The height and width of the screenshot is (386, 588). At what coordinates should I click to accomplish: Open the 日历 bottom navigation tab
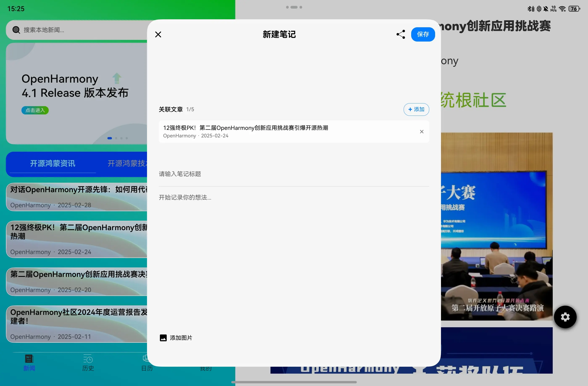[x=147, y=368]
